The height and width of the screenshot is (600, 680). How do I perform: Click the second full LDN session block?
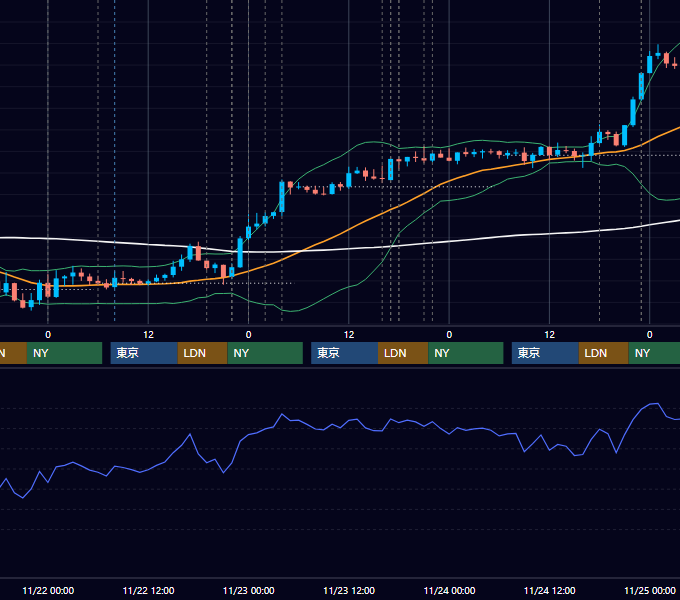[x=403, y=353]
